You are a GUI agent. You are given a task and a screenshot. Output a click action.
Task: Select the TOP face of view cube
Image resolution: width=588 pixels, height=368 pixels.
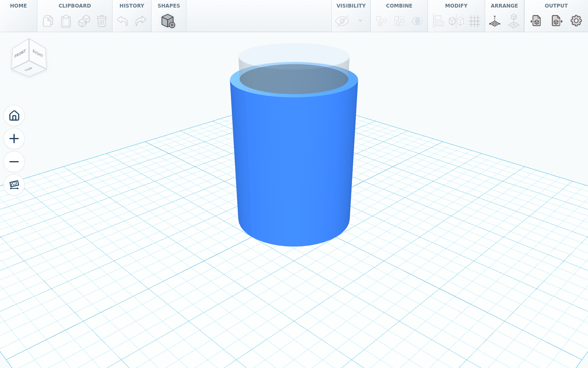[x=29, y=69]
